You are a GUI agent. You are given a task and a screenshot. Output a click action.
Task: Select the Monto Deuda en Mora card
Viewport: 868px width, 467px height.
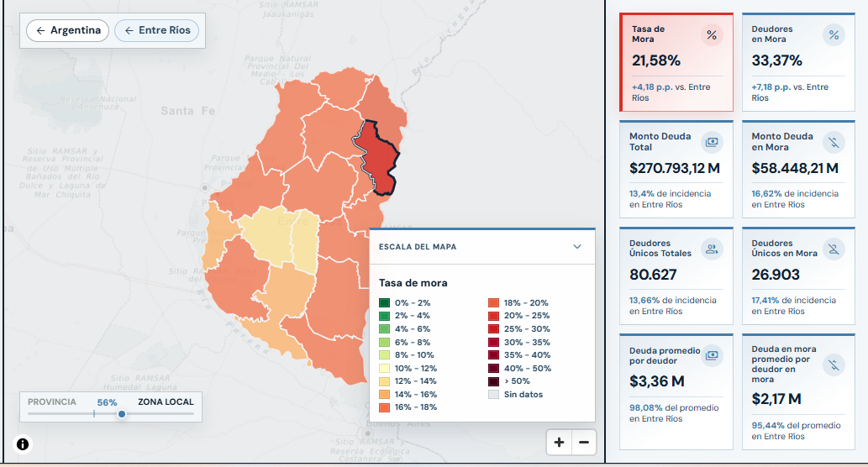[x=798, y=170]
